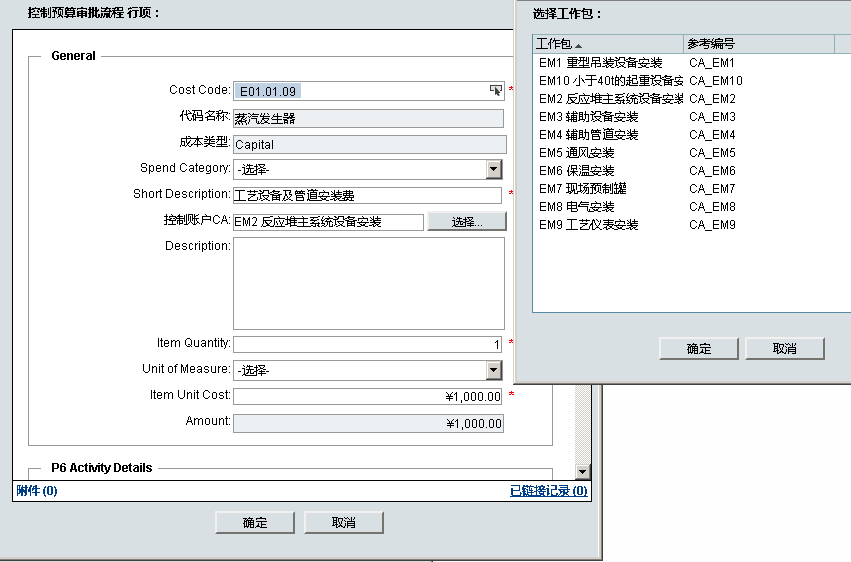Click reference number CA_EM1
851x562 pixels.
coord(712,63)
